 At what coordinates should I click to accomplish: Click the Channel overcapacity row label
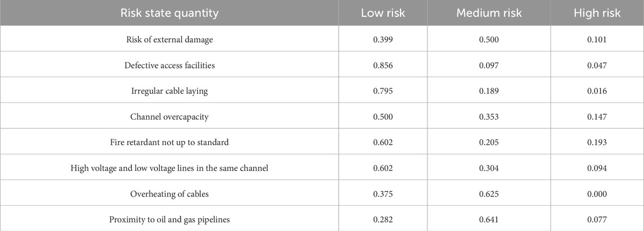(169, 117)
